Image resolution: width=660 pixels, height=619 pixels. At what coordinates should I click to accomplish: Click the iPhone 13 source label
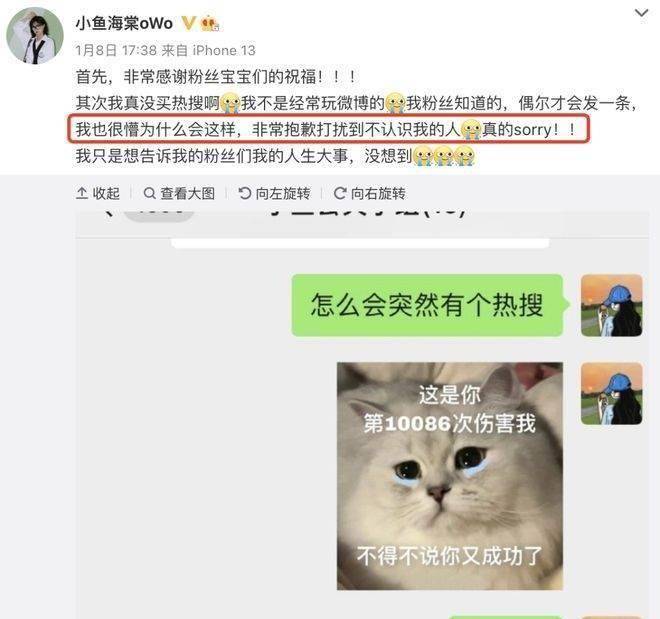224,50
